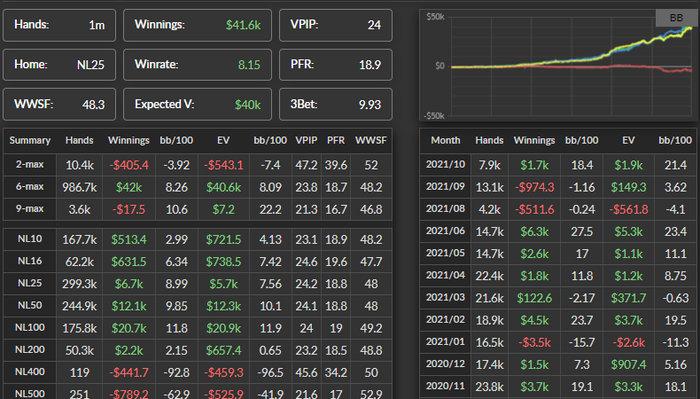The height and width of the screenshot is (399, 700).
Task: Click the BB toggle on the graph
Action: point(676,18)
